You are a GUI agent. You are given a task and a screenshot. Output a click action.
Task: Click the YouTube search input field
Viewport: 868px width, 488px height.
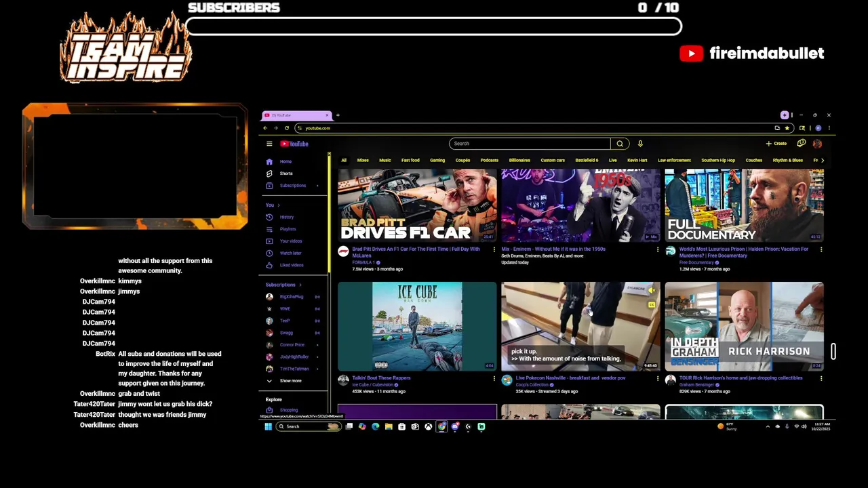[530, 144]
